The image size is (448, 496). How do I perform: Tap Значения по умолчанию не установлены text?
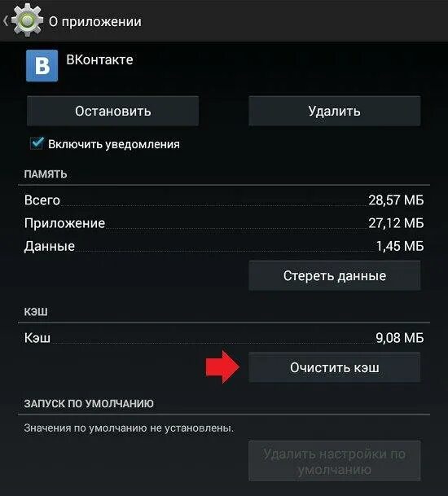pos(129,428)
